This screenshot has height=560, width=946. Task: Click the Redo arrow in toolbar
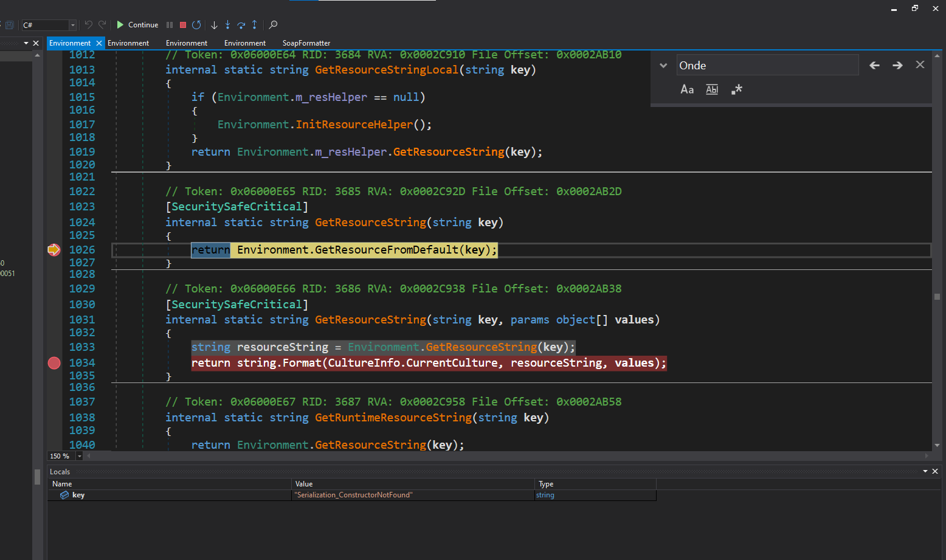[102, 25]
